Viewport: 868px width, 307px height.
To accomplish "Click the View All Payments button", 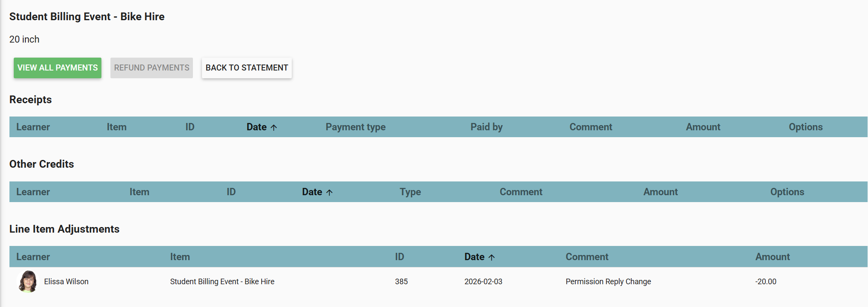I will (58, 68).
